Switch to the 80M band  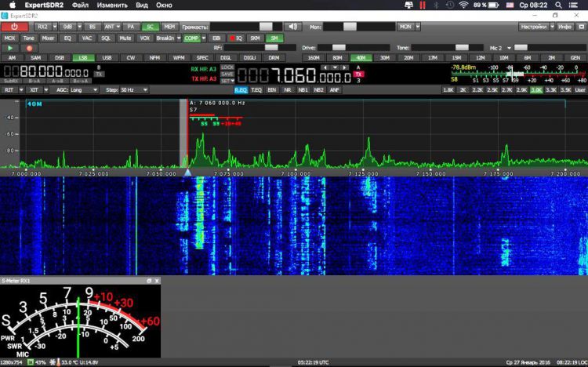pos(337,58)
